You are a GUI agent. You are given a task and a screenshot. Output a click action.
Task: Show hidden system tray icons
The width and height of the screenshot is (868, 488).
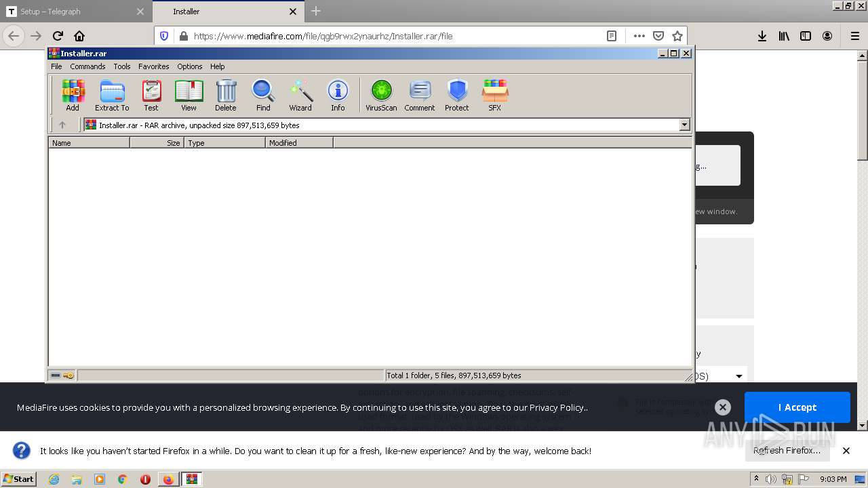point(757,479)
